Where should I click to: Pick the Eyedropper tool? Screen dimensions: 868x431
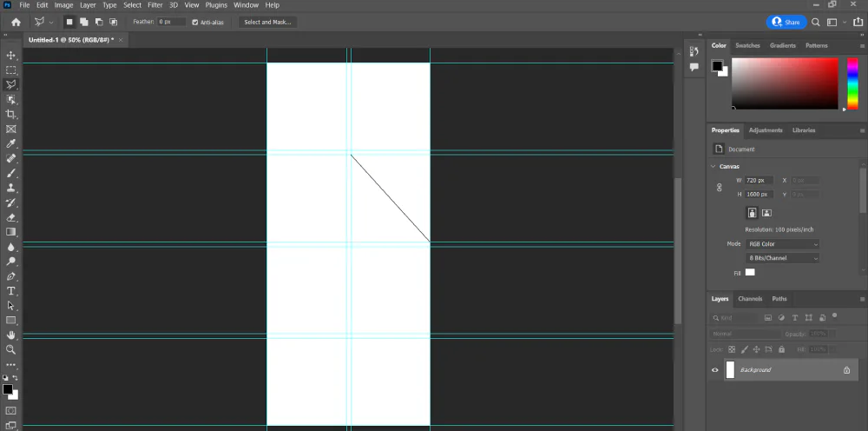pos(11,144)
